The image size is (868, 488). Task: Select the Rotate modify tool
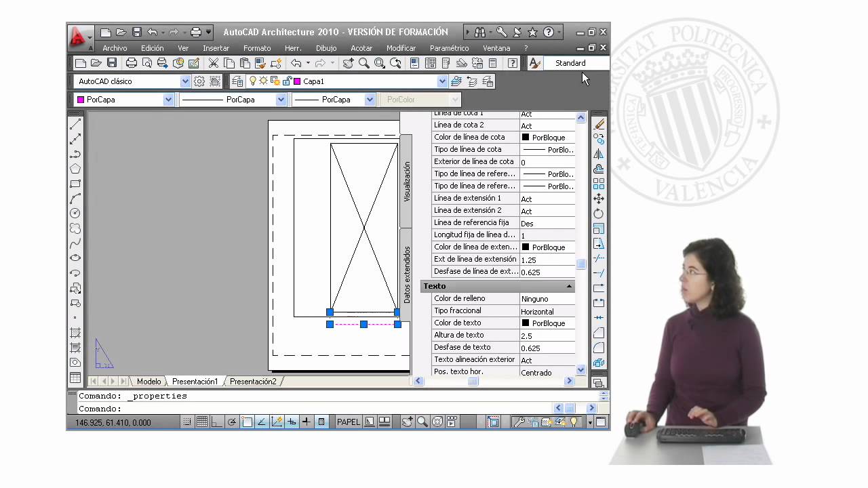click(599, 213)
